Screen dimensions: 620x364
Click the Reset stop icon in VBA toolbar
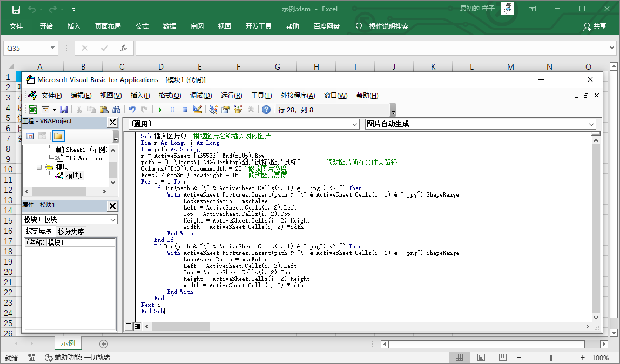pyautogui.click(x=185, y=110)
